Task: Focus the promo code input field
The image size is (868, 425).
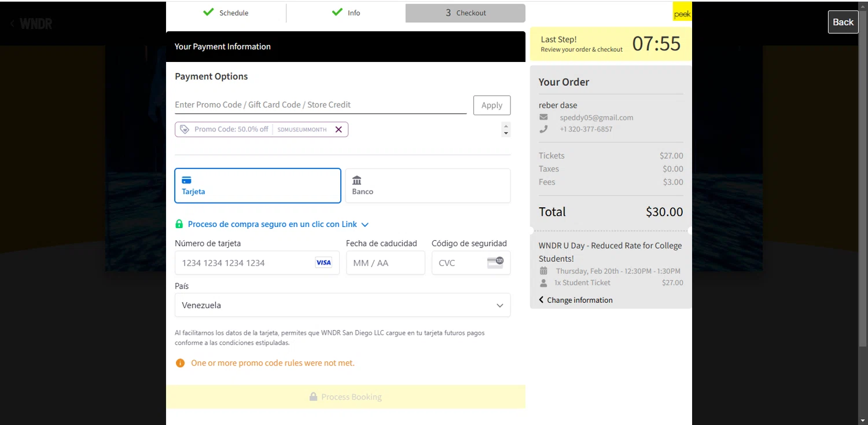Action: (x=321, y=105)
